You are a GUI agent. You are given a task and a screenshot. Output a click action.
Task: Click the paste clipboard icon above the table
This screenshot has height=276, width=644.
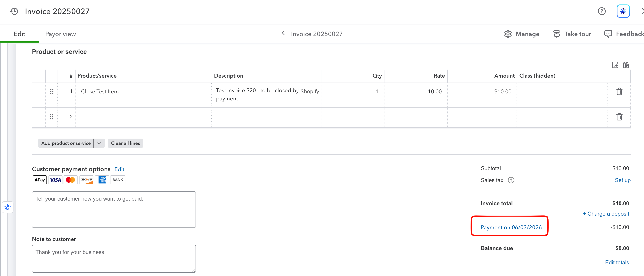[626, 65]
